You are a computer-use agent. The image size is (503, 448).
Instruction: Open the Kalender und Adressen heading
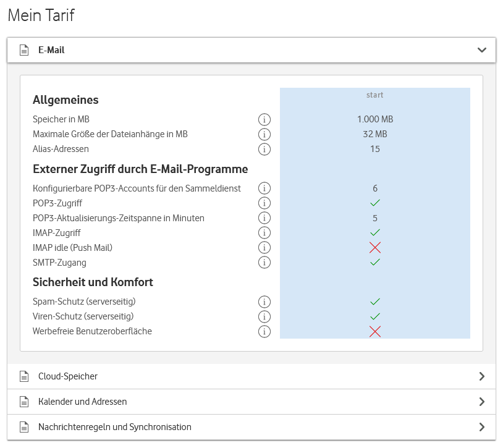82,402
